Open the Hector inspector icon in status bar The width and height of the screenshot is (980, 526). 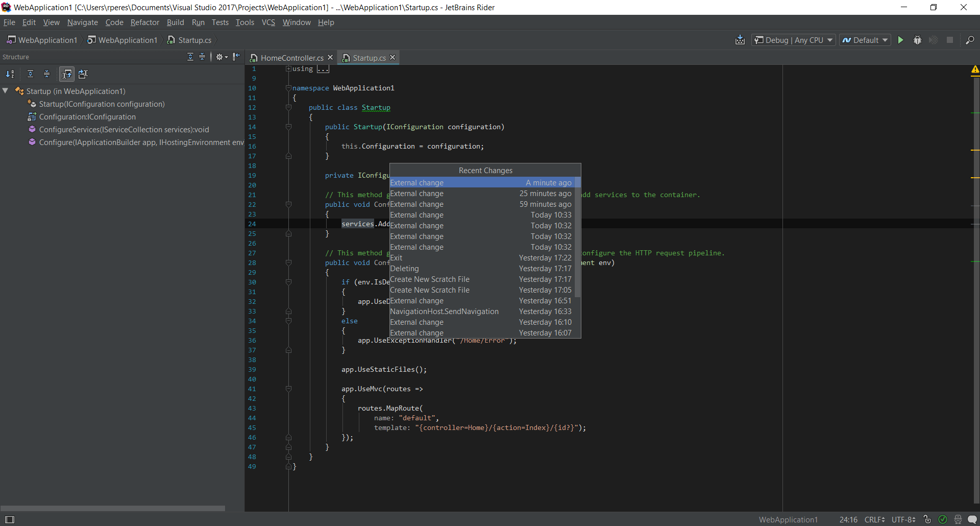coord(958,519)
